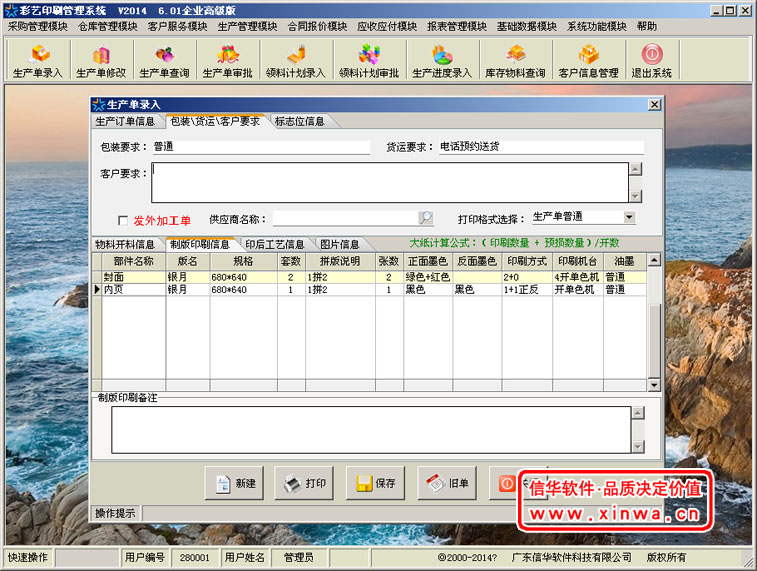Expand the 打印格式选择 dropdown

629,217
